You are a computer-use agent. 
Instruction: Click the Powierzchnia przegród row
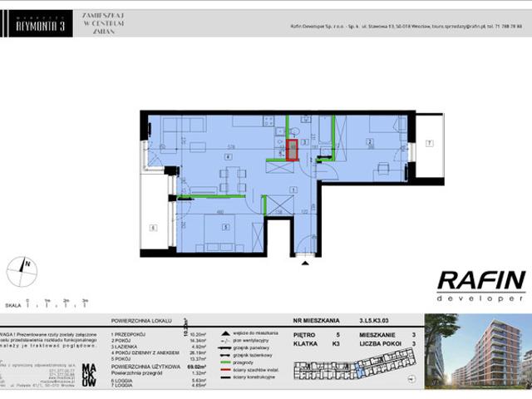(159, 373)
